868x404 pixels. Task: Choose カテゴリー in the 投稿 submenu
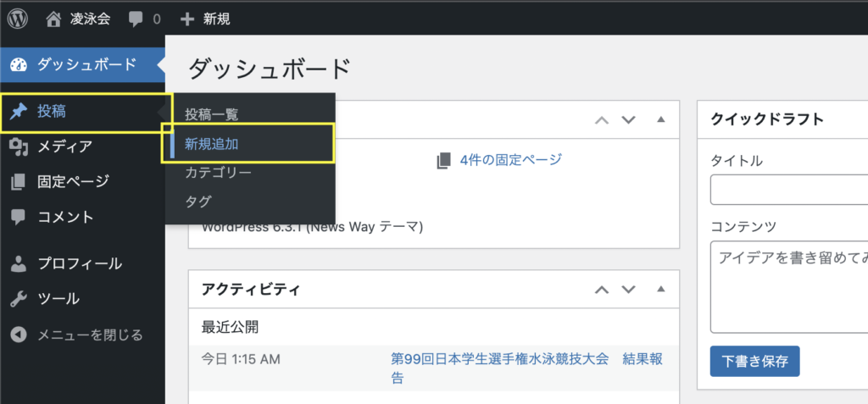coord(218,172)
